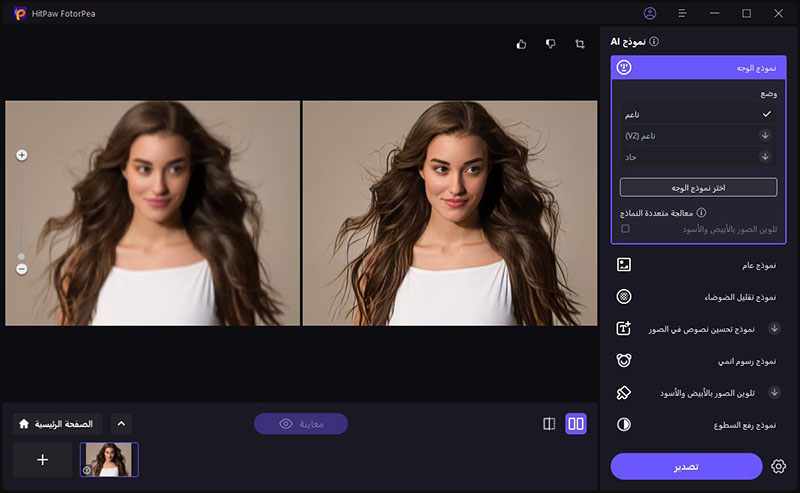Open the user account icon
The image size is (800, 493).
(x=651, y=13)
